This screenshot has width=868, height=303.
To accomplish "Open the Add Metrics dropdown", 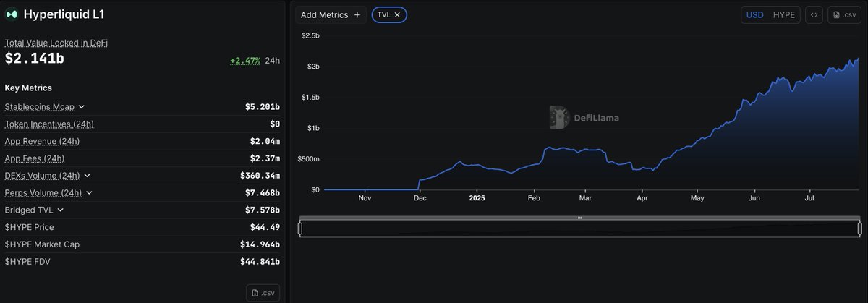I will 331,14.
